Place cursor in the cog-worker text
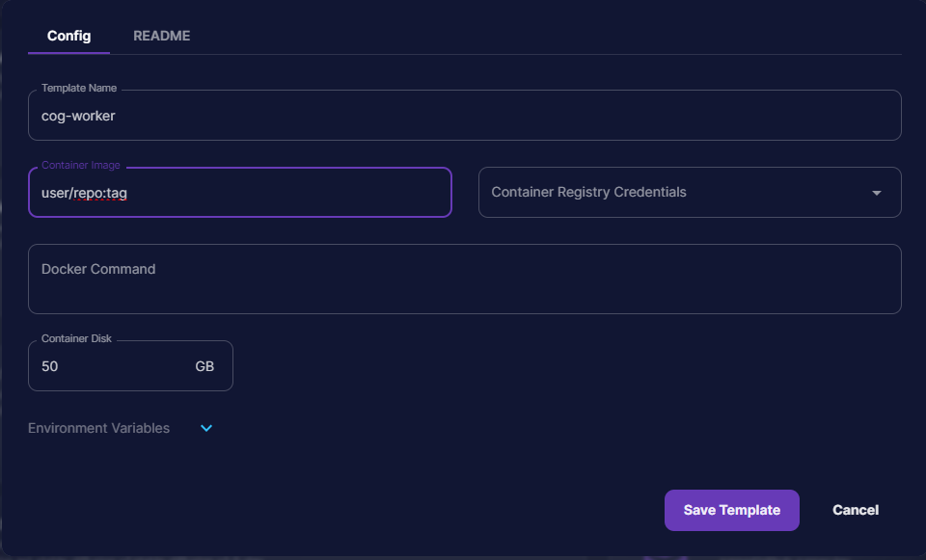 (78, 116)
